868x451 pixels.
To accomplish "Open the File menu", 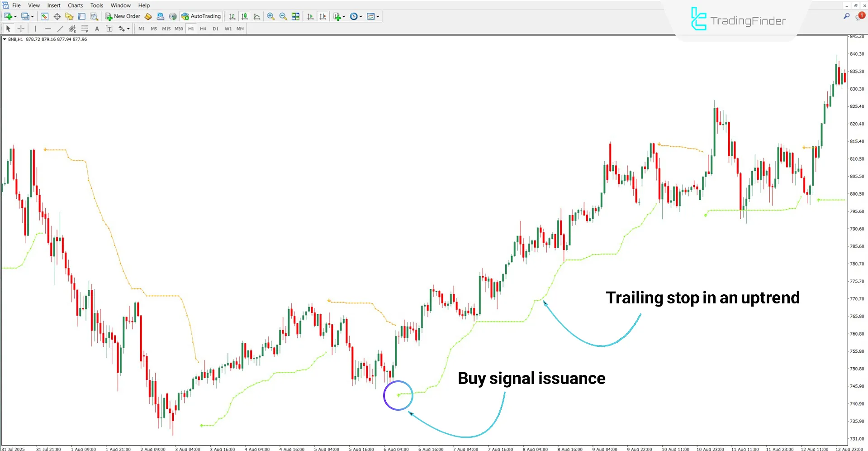I will tap(16, 5).
